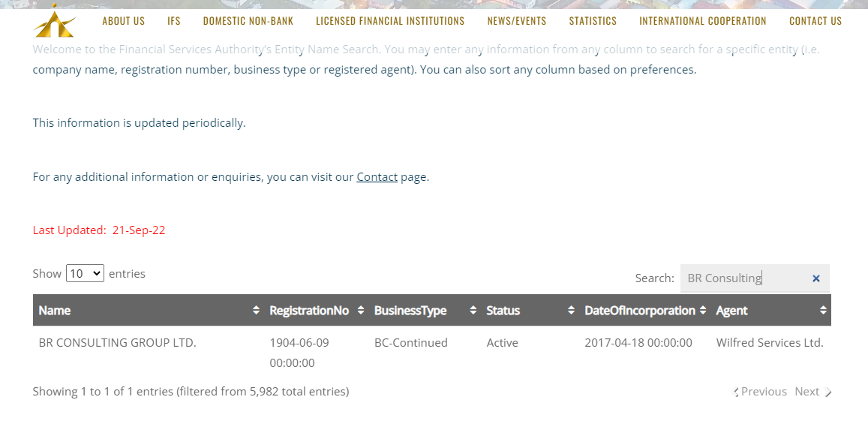The height and width of the screenshot is (430, 868).
Task: Click the golden FSA logo
Action: click(55, 21)
